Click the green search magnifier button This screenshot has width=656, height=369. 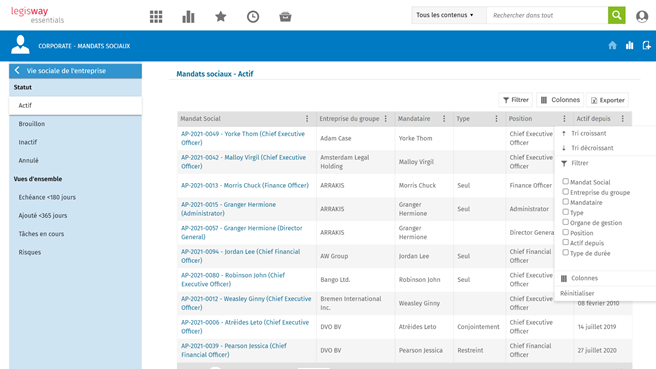tap(617, 15)
